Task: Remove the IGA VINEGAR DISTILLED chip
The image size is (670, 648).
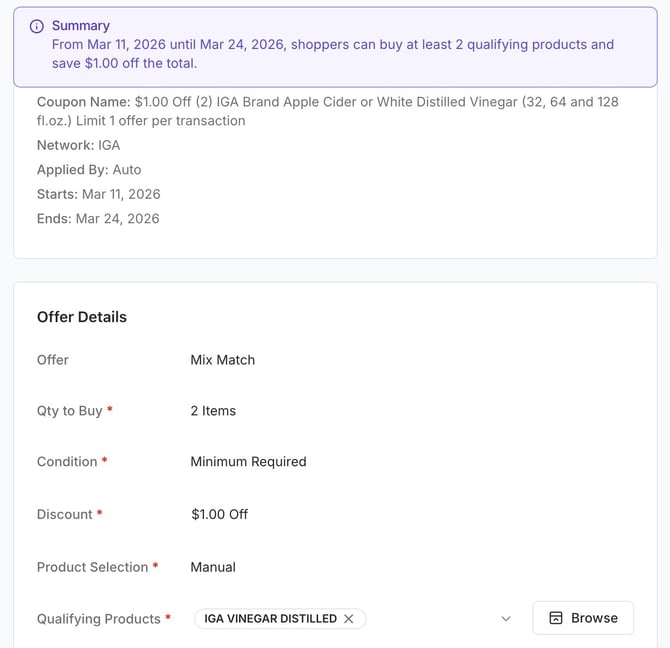Action: coord(349,619)
